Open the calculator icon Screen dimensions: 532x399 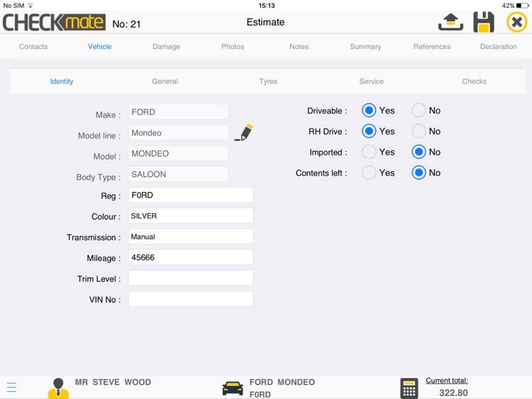coord(409,388)
